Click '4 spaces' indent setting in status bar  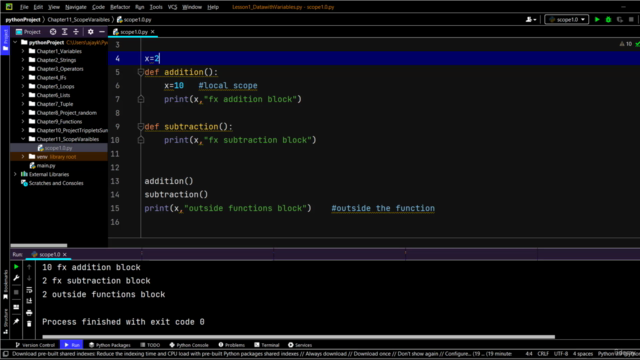(x=582, y=354)
